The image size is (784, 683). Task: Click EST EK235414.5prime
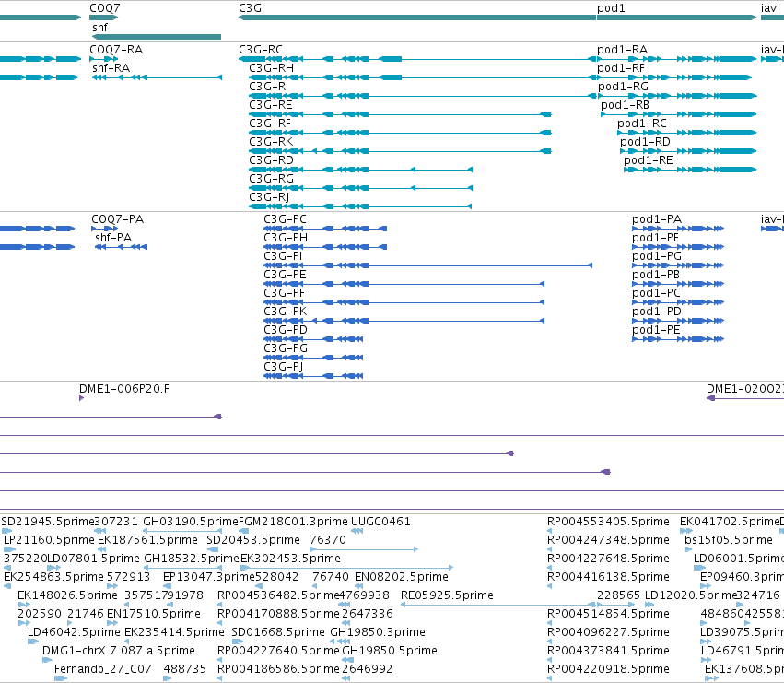click(x=174, y=632)
